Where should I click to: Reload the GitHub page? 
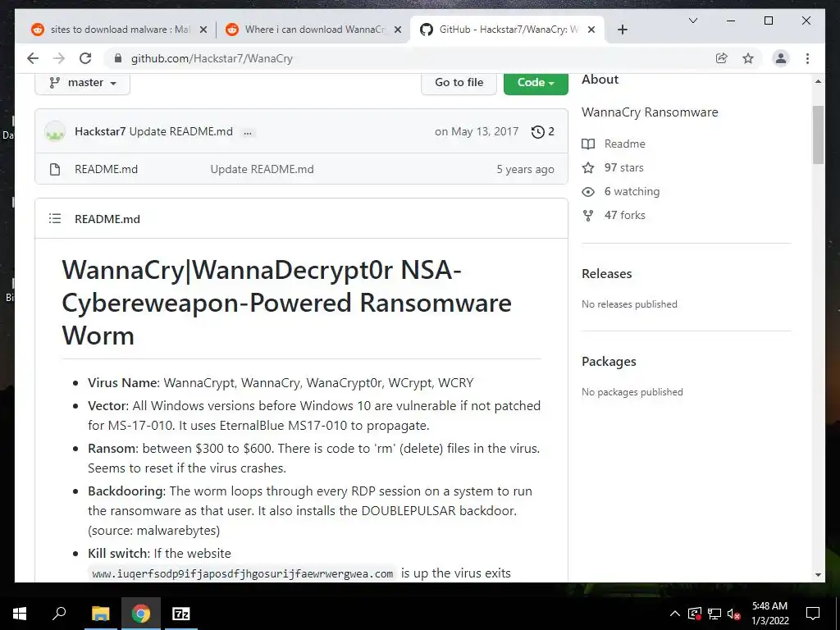[x=85, y=58]
